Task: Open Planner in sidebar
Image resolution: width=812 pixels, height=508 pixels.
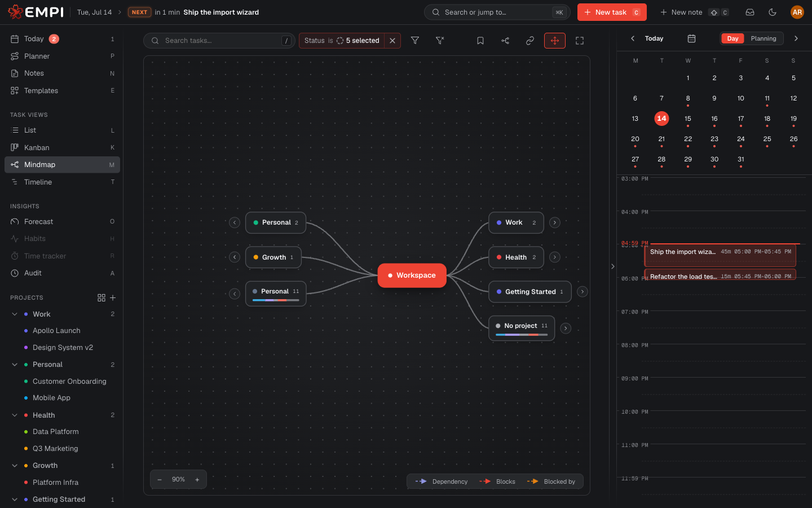Action: (62, 56)
